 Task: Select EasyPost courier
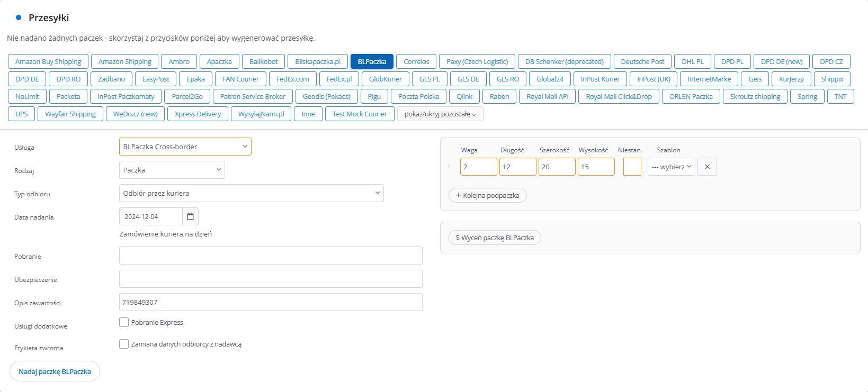156,79
